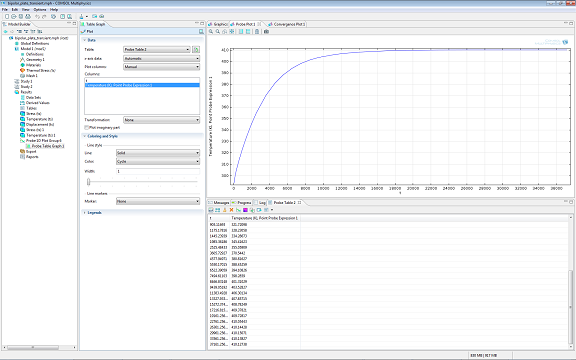Image resolution: width=576 pixels, height=360 pixels.
Task: Click the build/compute icon with dropdown in main toolbar
Action: (83, 17)
